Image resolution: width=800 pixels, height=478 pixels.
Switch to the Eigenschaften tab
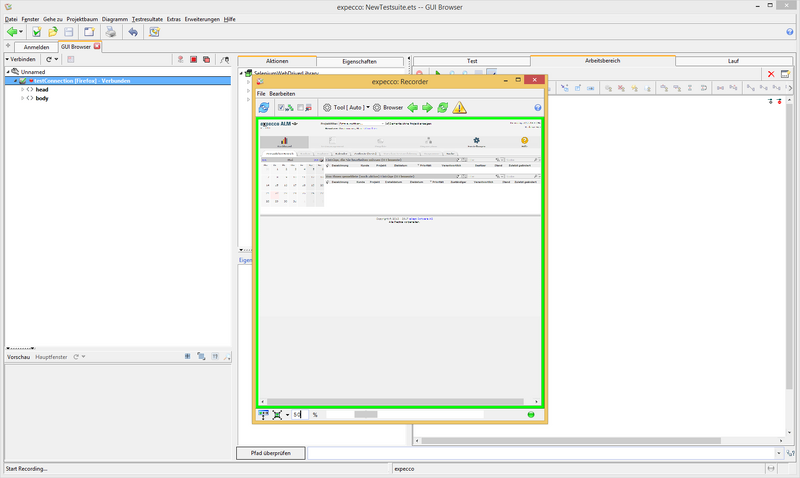359,61
